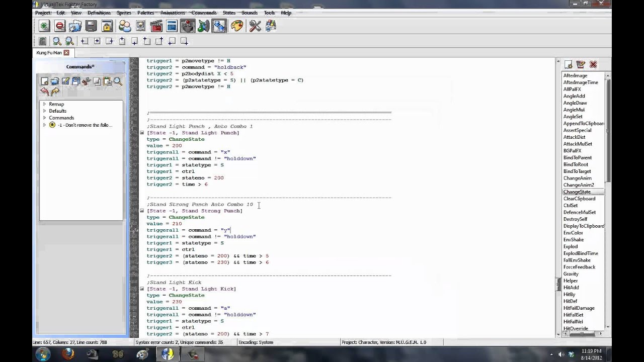Viewport: 644px width, 362px height.
Task: Open Commands editor with the joystick icon
Action: pos(188,26)
